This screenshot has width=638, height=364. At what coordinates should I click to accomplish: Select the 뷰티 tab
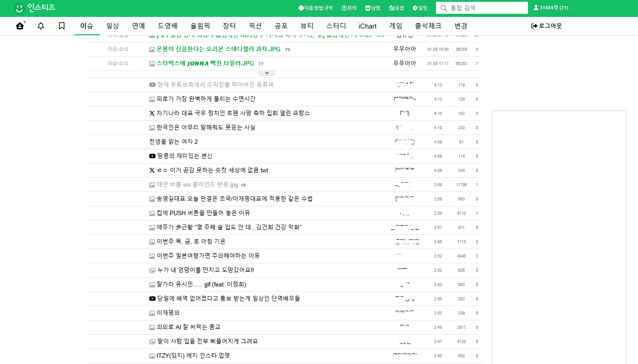307,26
